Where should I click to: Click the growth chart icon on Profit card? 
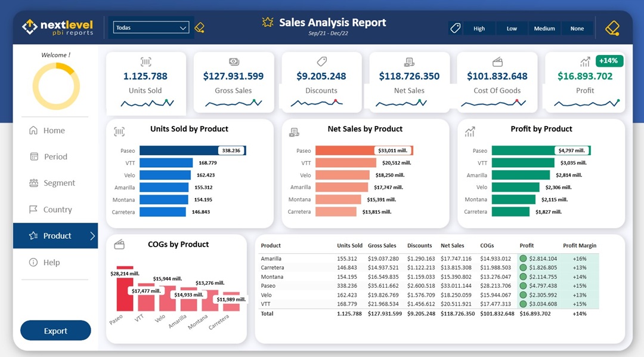tap(584, 62)
